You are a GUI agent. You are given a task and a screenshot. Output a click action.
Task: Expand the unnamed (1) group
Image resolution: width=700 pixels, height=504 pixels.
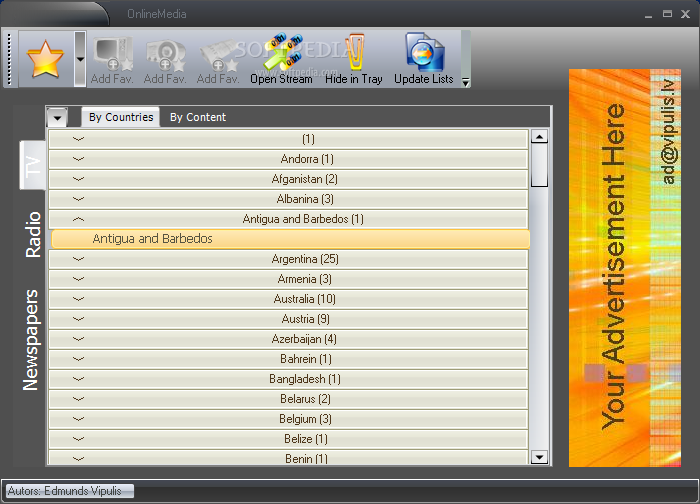[288, 139]
